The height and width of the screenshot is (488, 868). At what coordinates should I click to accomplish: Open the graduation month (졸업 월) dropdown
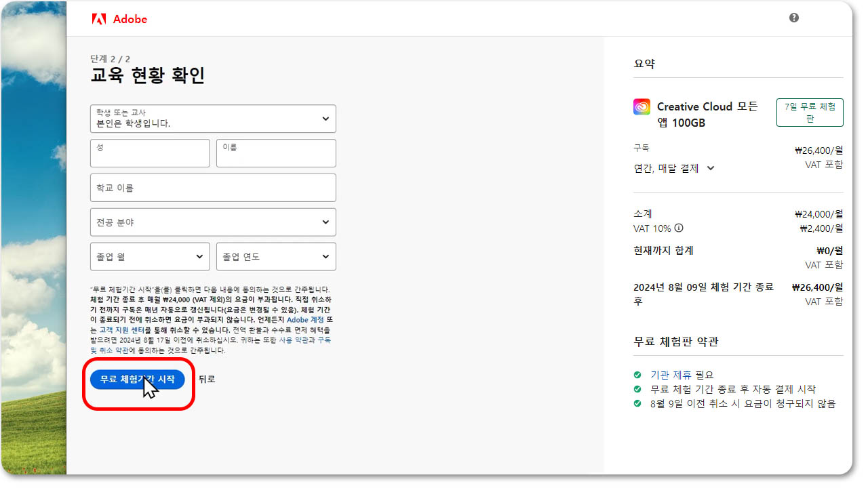(150, 257)
